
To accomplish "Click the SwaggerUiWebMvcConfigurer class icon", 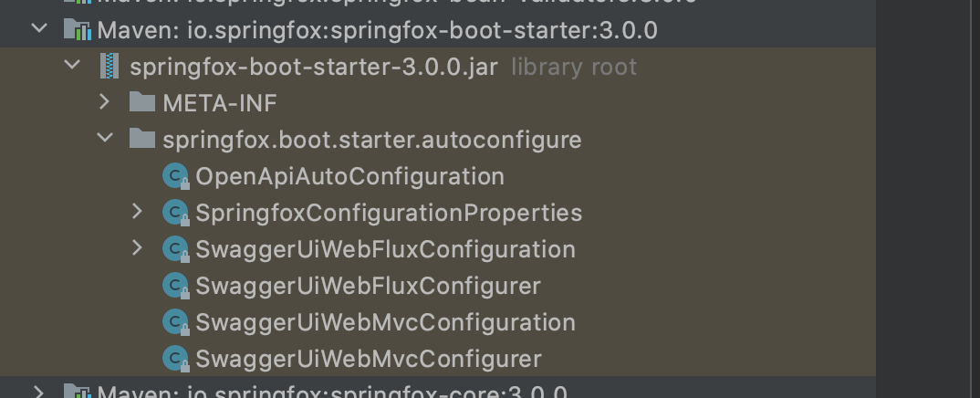I will tap(175, 359).
